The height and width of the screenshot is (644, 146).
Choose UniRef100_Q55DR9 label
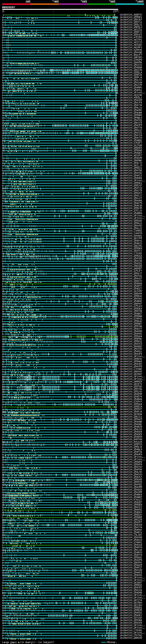click(131, 115)
